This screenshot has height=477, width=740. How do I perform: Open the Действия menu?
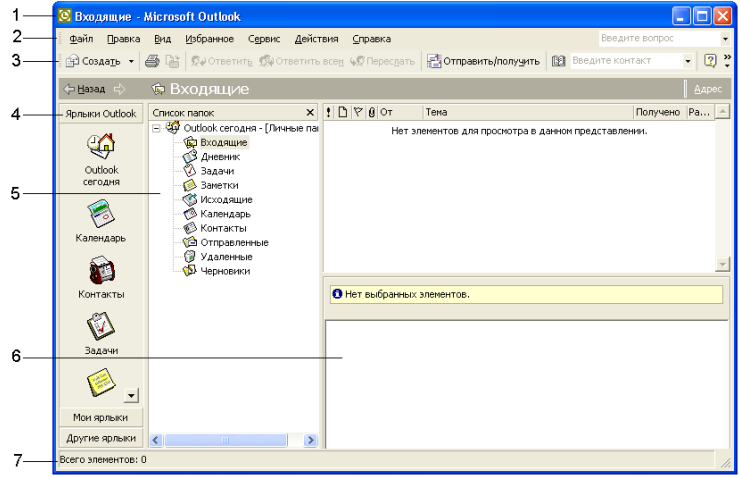[316, 39]
